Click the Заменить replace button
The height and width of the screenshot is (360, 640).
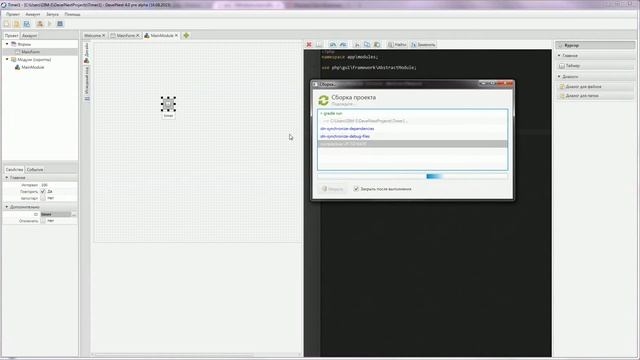pyautogui.click(x=423, y=44)
